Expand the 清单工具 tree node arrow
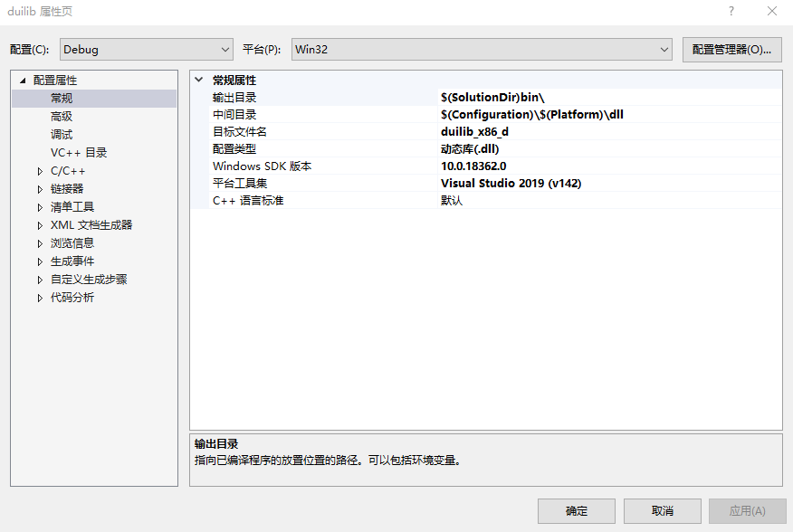This screenshot has height=532, width=793. point(40,207)
